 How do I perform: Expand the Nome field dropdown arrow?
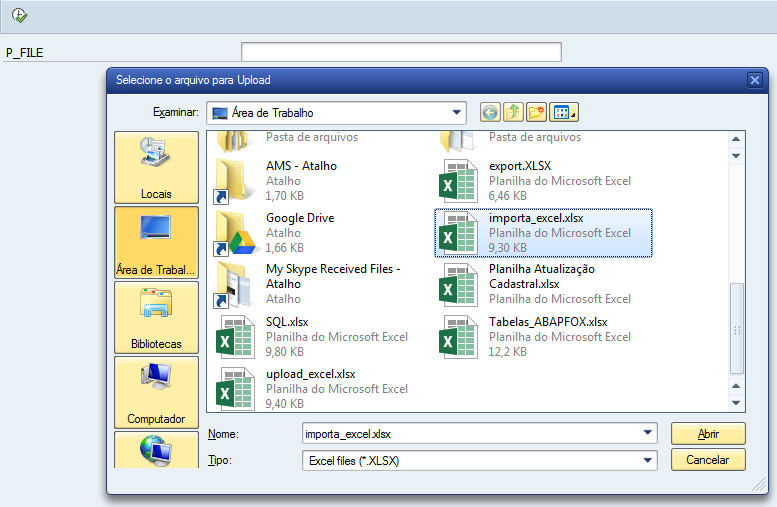tap(647, 433)
